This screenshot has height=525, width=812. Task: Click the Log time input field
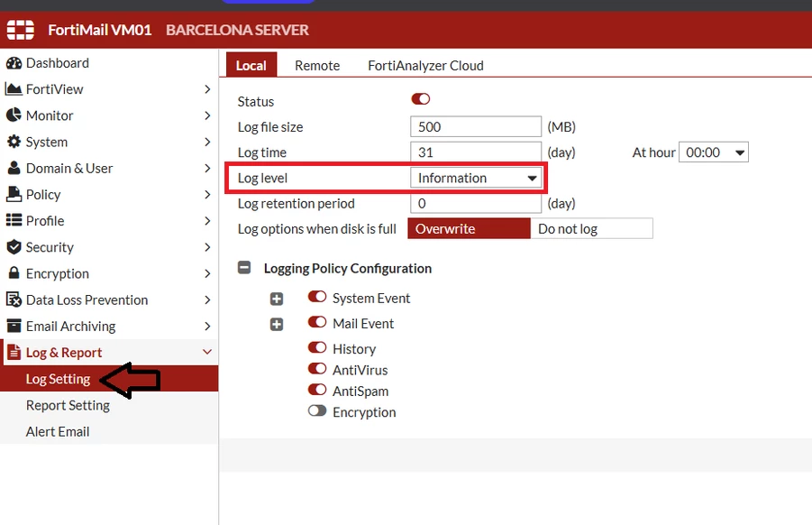476,152
